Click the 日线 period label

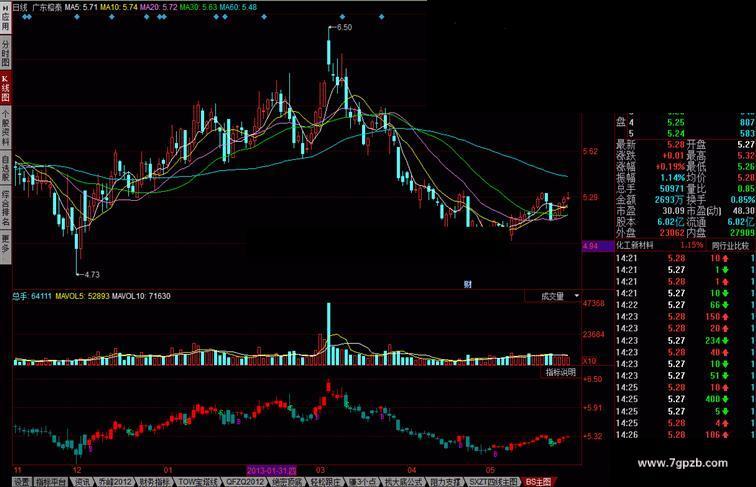point(20,7)
